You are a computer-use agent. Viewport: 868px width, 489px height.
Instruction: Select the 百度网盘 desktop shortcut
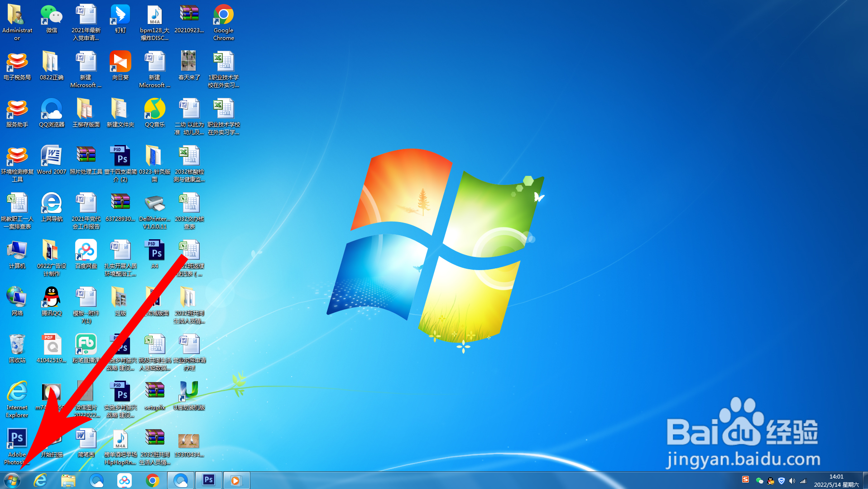pos(86,255)
